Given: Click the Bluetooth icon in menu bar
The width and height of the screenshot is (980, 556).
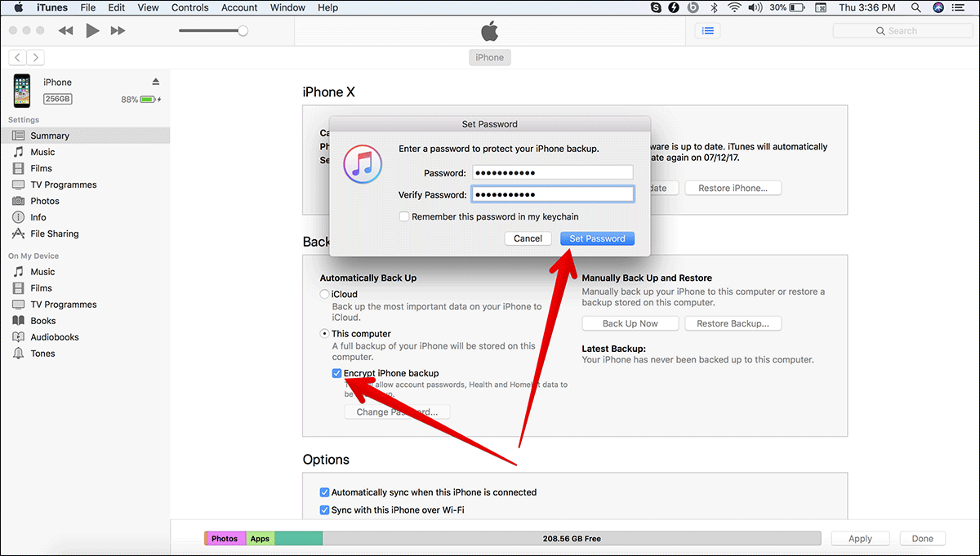Looking at the screenshot, I should (712, 7).
